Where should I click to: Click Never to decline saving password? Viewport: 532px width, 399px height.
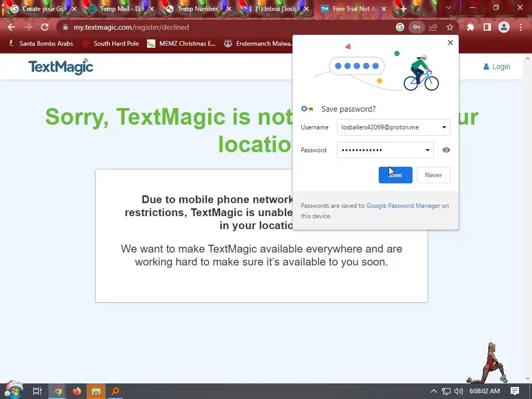click(433, 175)
